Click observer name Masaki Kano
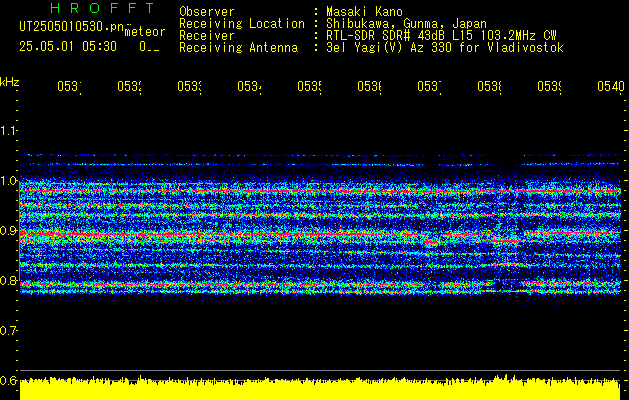This screenshot has height=400, width=629. (364, 12)
